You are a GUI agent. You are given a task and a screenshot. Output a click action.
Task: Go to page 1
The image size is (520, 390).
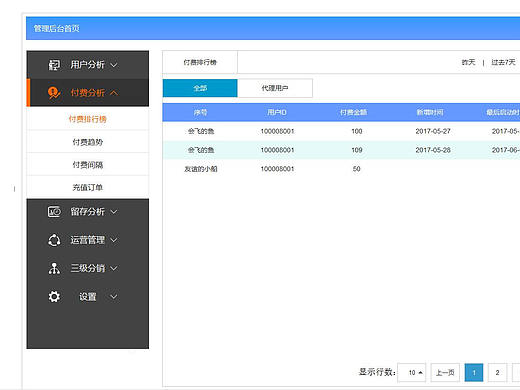(474, 372)
